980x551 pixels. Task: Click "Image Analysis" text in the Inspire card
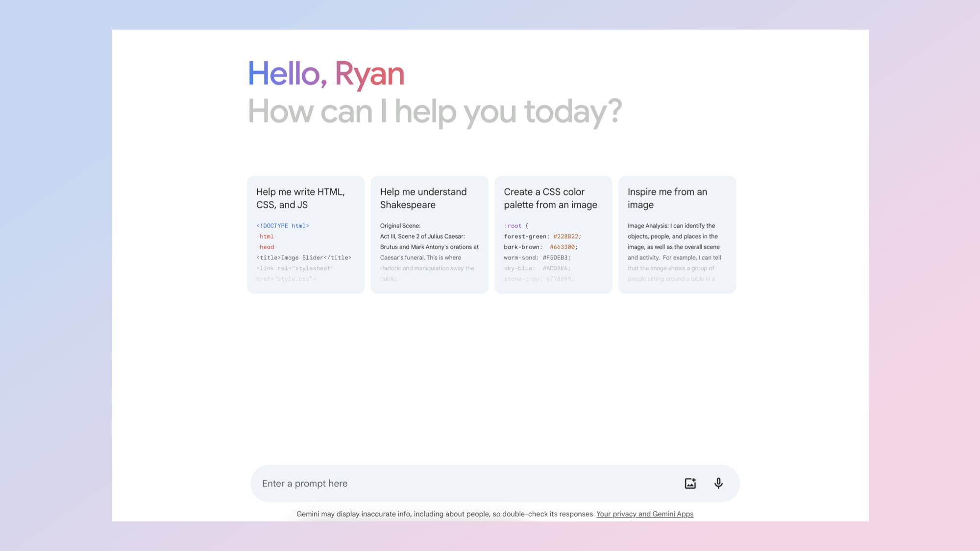[x=647, y=226]
